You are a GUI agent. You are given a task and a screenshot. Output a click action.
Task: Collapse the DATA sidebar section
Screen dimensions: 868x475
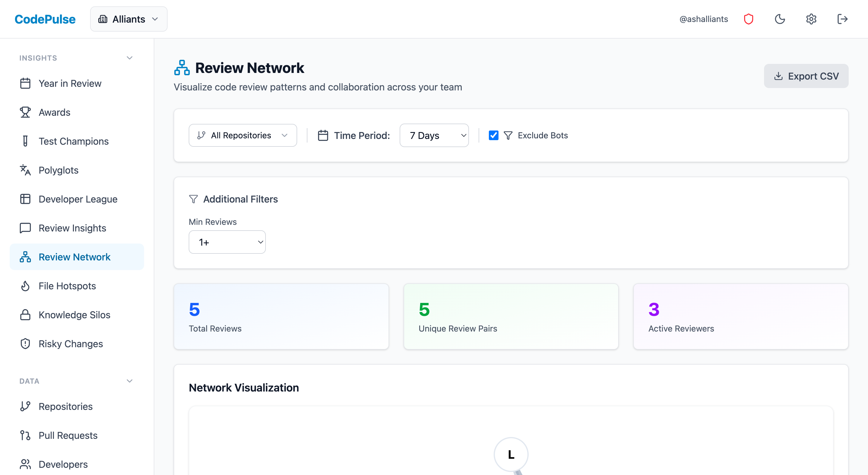click(x=129, y=381)
